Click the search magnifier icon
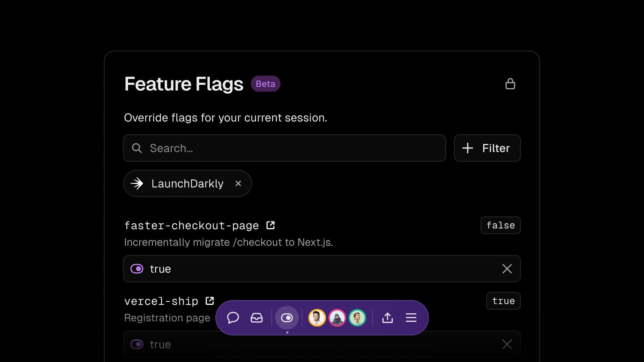644x362 pixels. tap(137, 148)
